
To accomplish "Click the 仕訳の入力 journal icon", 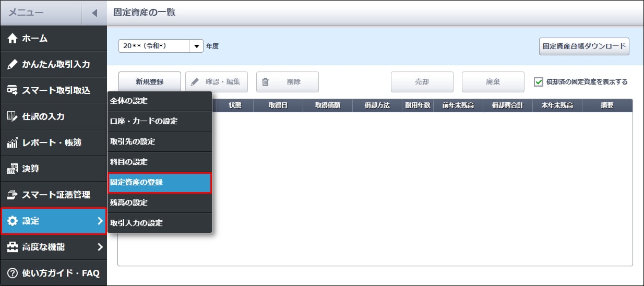I will coord(13,117).
